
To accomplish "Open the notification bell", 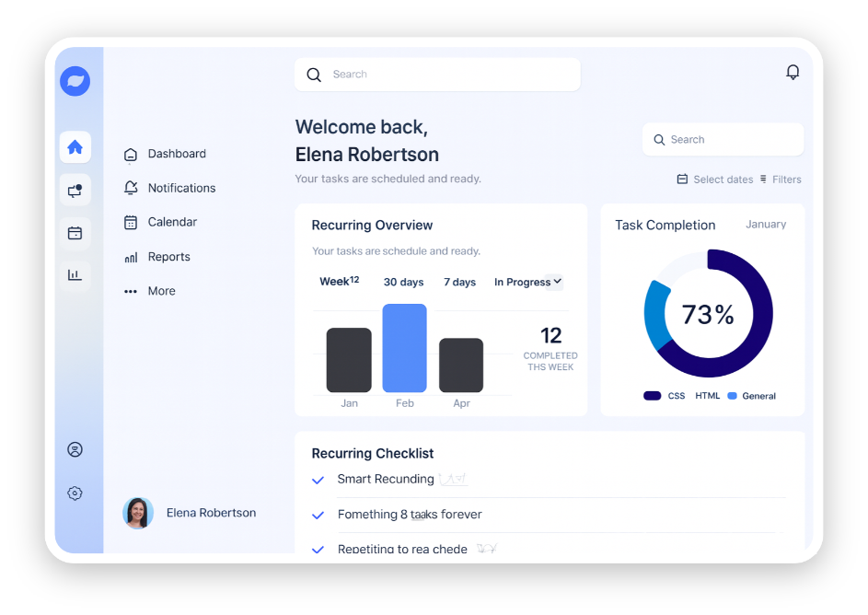I will point(793,71).
